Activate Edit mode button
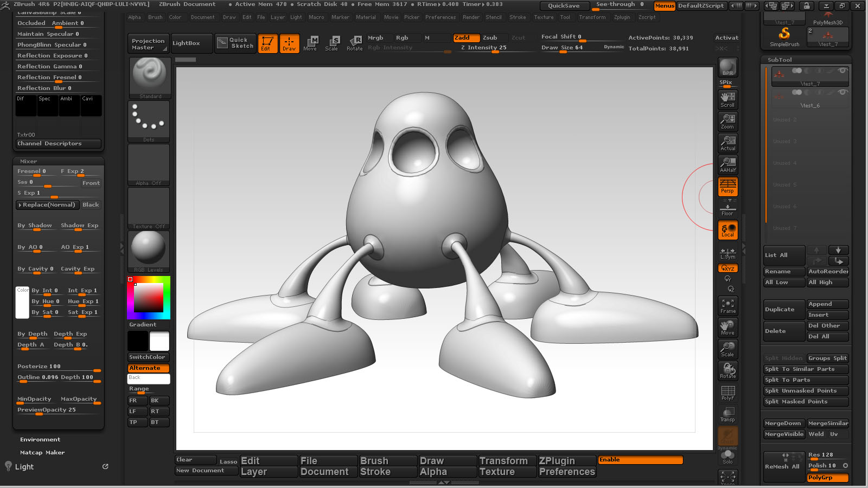 coord(267,43)
